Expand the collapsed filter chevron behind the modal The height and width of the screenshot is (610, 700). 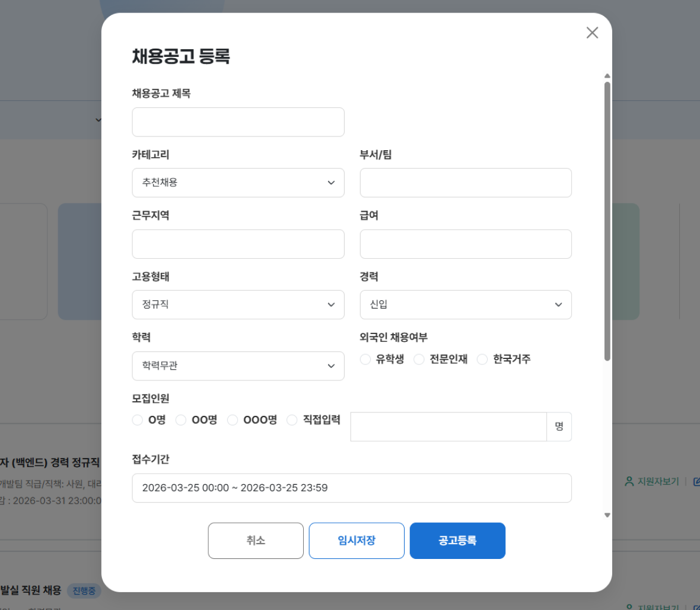[99, 120]
